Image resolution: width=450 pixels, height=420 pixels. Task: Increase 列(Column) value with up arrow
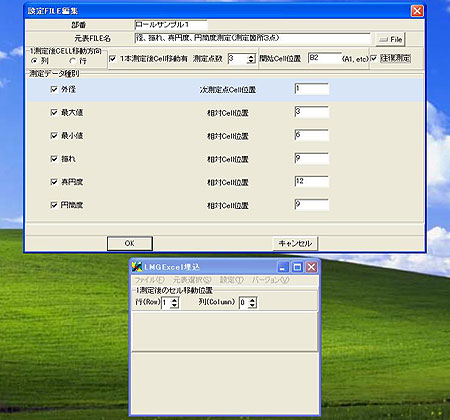tap(253, 300)
